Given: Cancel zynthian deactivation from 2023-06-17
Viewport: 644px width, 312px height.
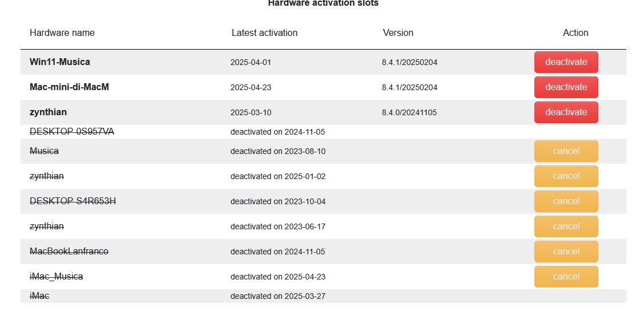Looking at the screenshot, I should point(566,226).
